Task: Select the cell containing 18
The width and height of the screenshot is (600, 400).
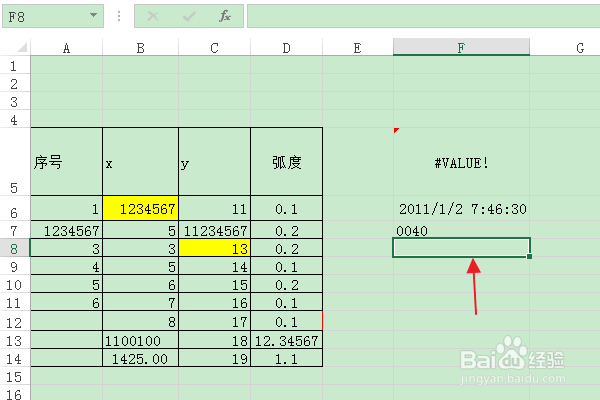Action: [214, 340]
